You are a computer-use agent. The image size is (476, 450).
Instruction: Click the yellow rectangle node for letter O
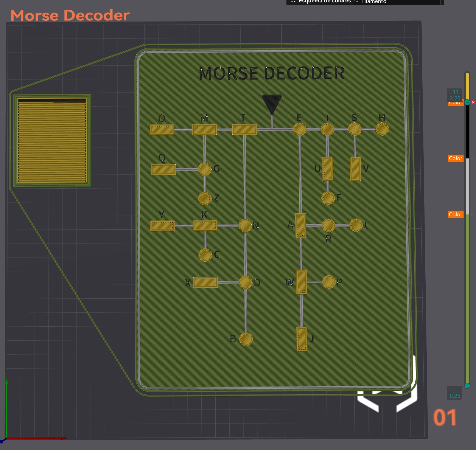pyautogui.click(x=162, y=130)
